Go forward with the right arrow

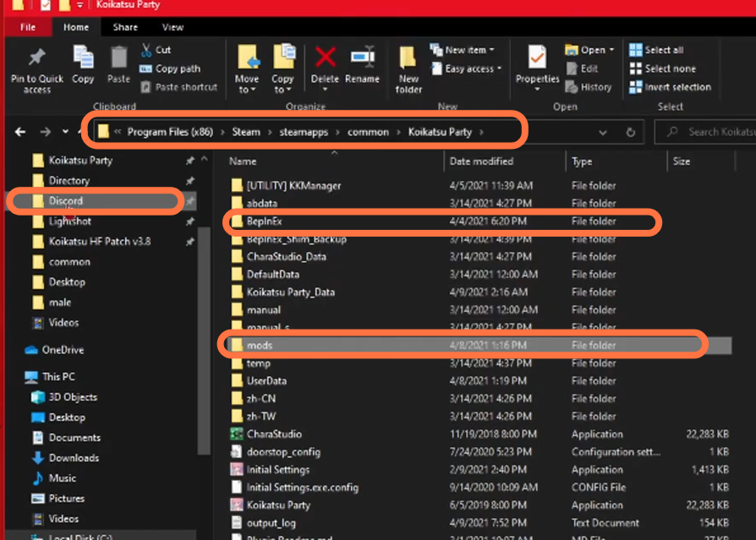(x=46, y=132)
